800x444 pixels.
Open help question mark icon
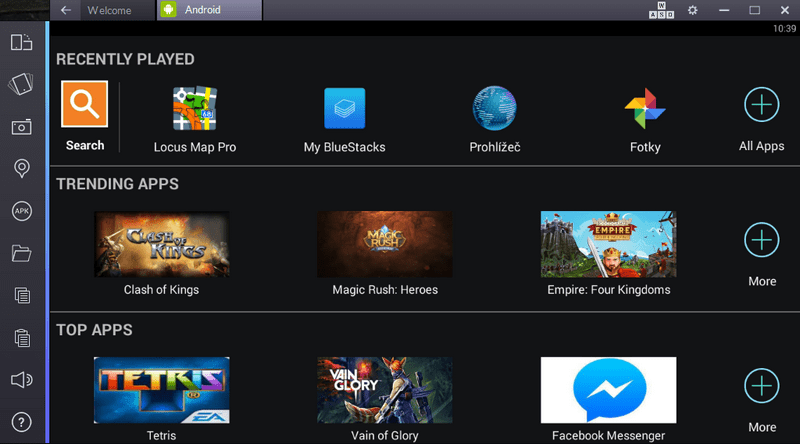tap(21, 422)
